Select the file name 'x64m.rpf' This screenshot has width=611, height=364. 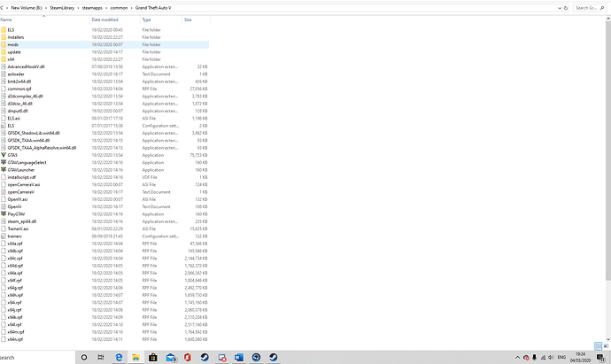(x=16, y=332)
